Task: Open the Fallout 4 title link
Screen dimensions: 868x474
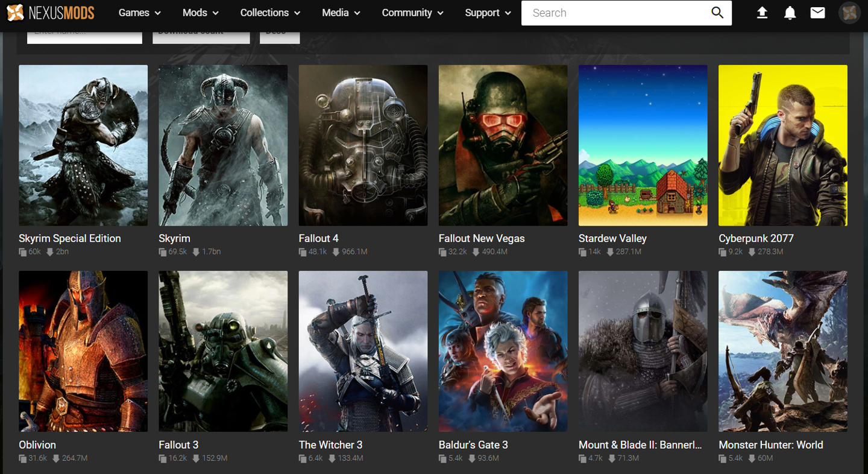Action: [318, 238]
